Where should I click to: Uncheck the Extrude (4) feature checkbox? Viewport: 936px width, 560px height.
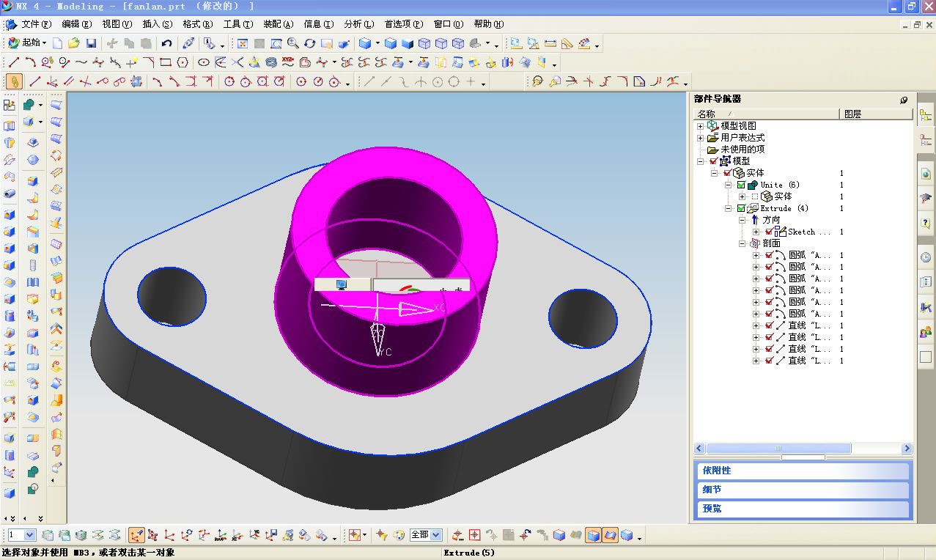741,208
